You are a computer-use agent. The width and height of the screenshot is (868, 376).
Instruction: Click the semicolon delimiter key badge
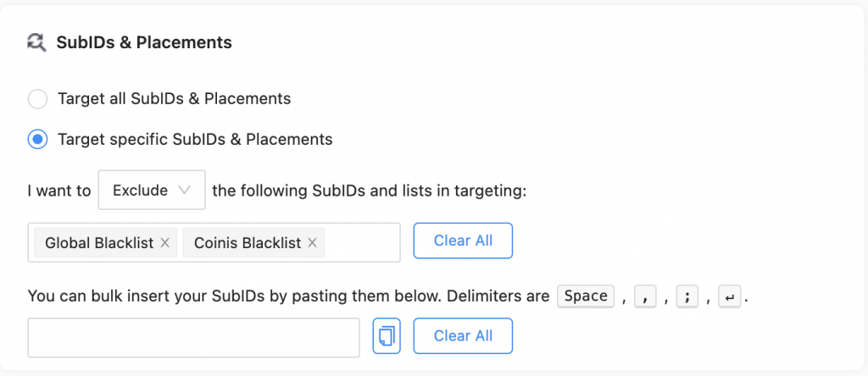coord(687,296)
